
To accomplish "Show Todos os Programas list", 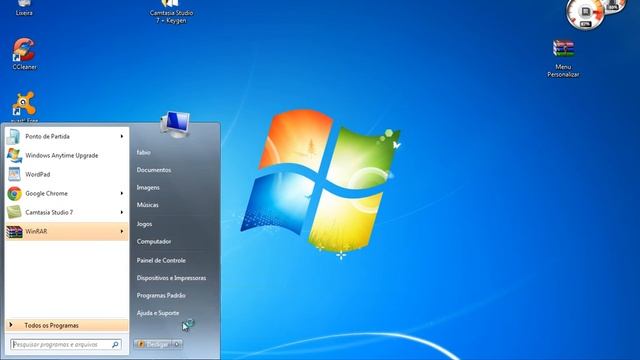I will click(67, 325).
